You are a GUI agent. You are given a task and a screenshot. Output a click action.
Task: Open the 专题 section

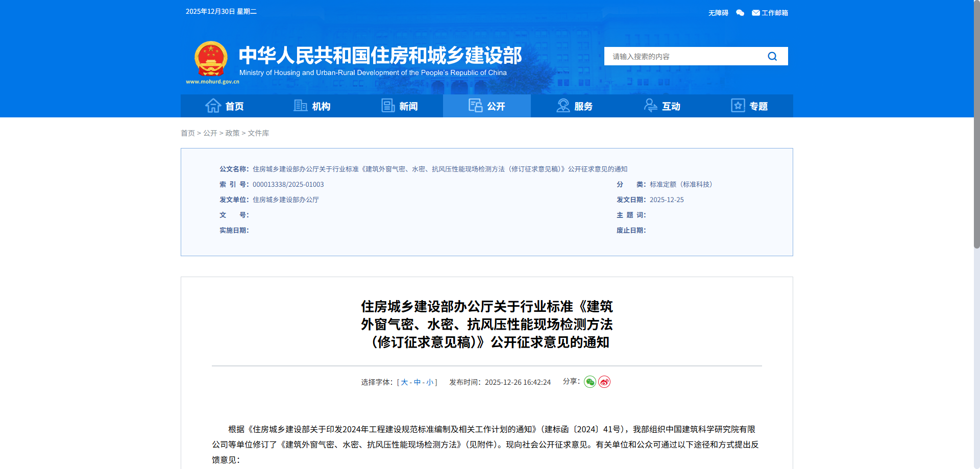[x=749, y=106]
